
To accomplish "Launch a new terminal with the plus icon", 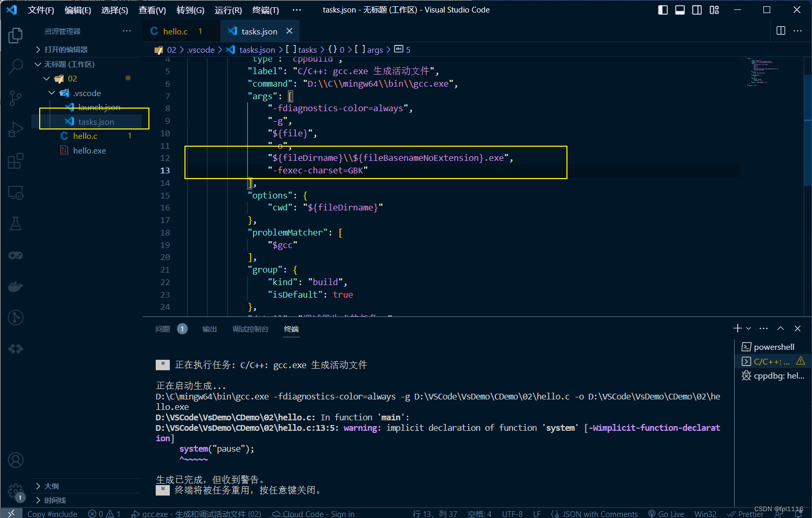I will tap(737, 328).
